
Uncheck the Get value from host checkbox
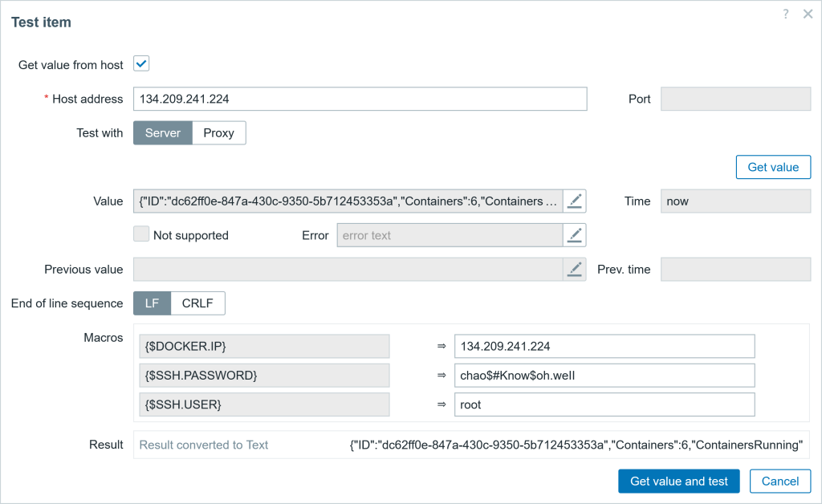(x=141, y=64)
